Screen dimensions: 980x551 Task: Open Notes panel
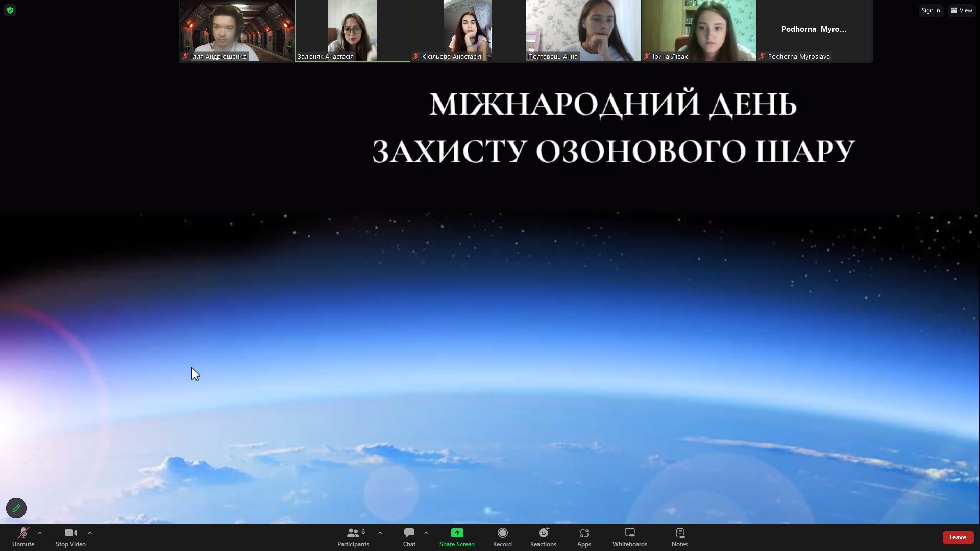point(679,537)
